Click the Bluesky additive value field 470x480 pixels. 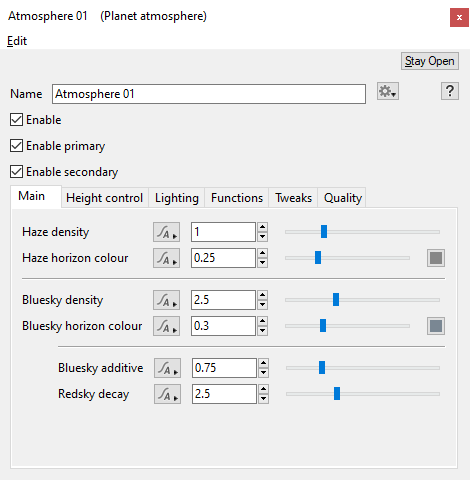tap(224, 368)
